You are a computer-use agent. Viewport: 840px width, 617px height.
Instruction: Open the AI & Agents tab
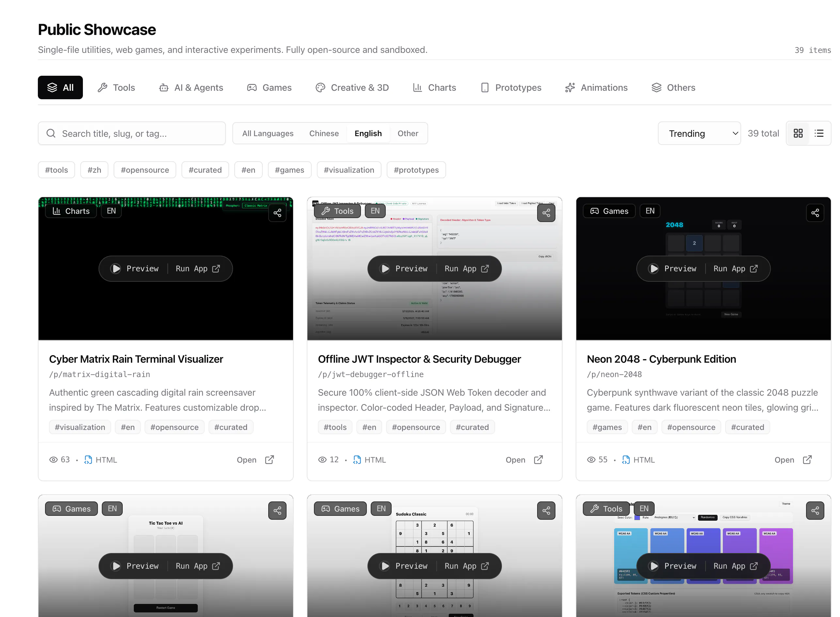191,87
